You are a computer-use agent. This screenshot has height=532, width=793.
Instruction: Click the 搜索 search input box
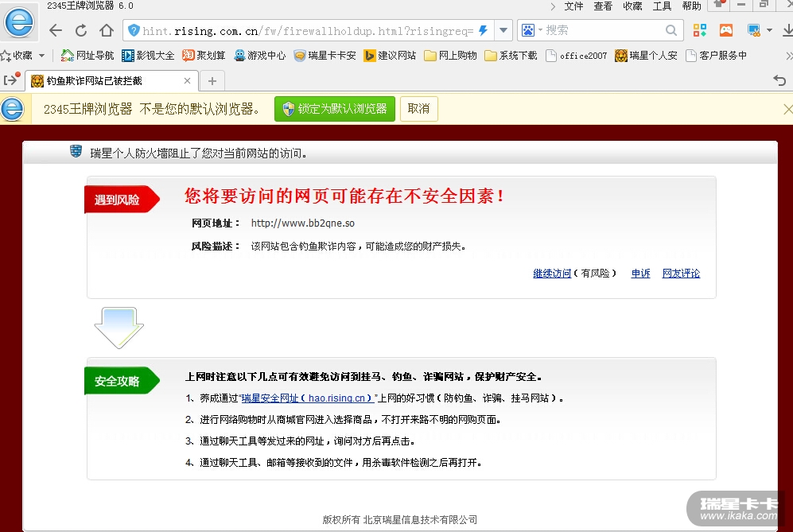[604, 31]
